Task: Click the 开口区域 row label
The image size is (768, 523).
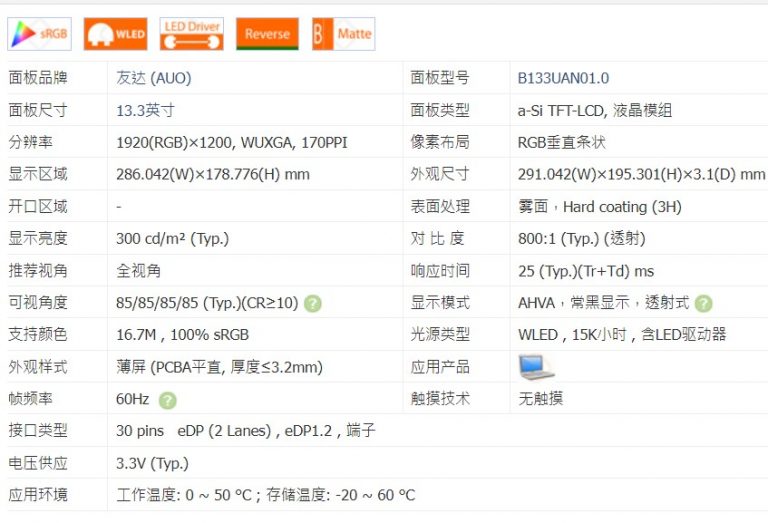Action: click(x=38, y=207)
